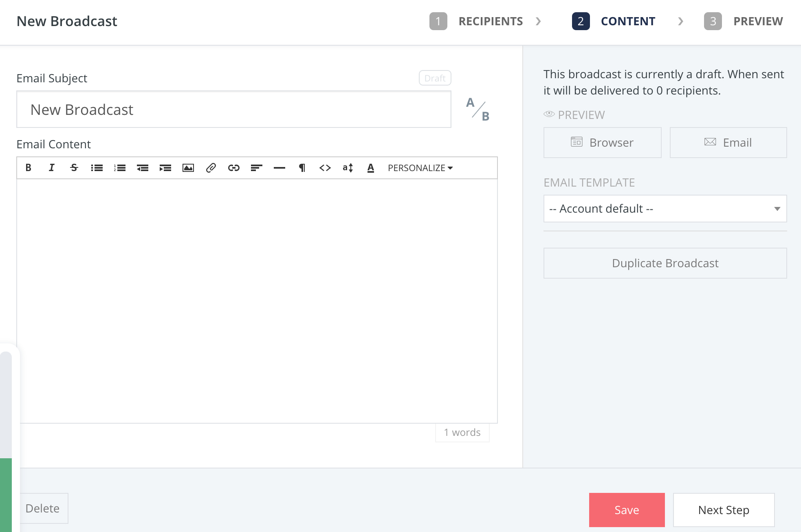
Task: Save the broadcast draft
Action: pyautogui.click(x=627, y=510)
